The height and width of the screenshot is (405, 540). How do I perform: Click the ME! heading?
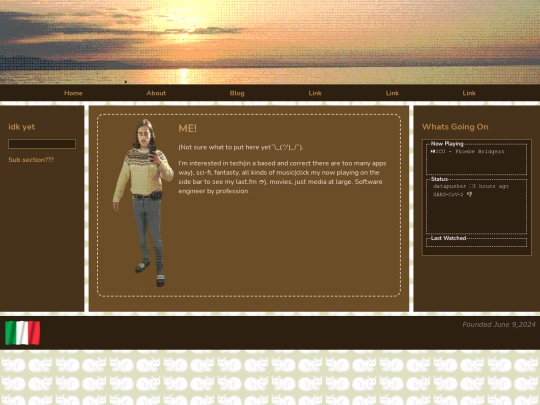pos(187,128)
